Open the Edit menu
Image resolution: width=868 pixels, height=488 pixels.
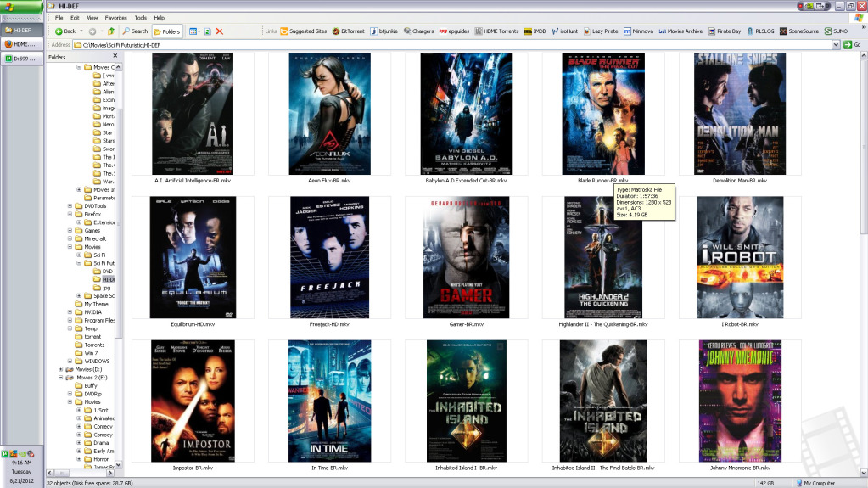pyautogui.click(x=75, y=18)
